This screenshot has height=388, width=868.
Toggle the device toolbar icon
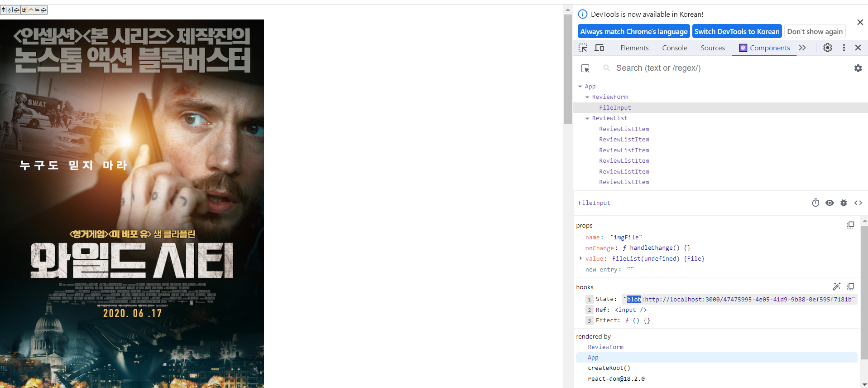[599, 48]
